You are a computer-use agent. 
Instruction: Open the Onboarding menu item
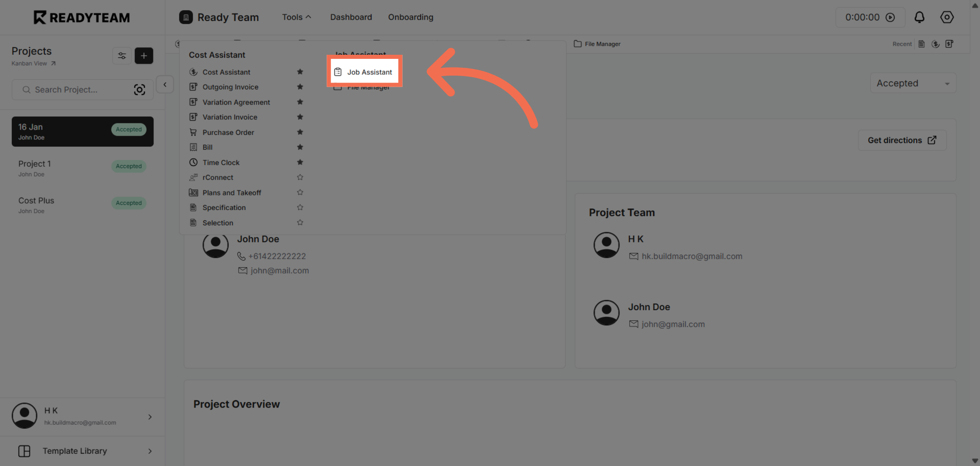(410, 17)
